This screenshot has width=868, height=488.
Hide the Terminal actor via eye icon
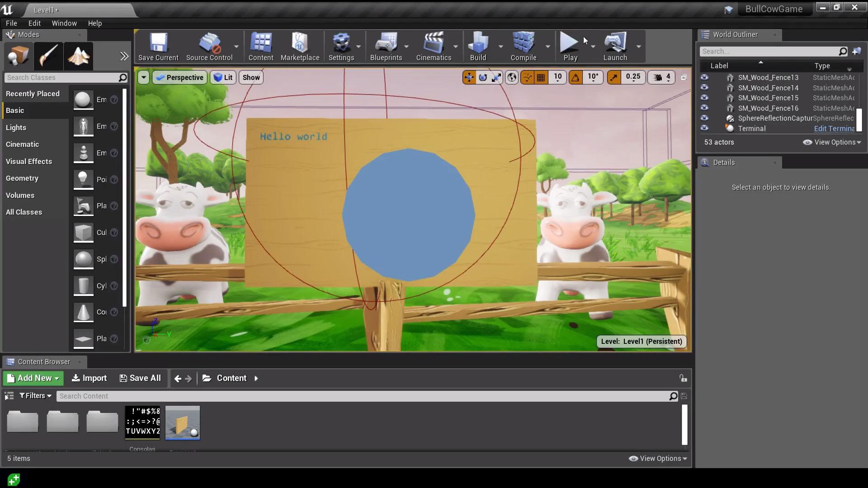tap(704, 128)
